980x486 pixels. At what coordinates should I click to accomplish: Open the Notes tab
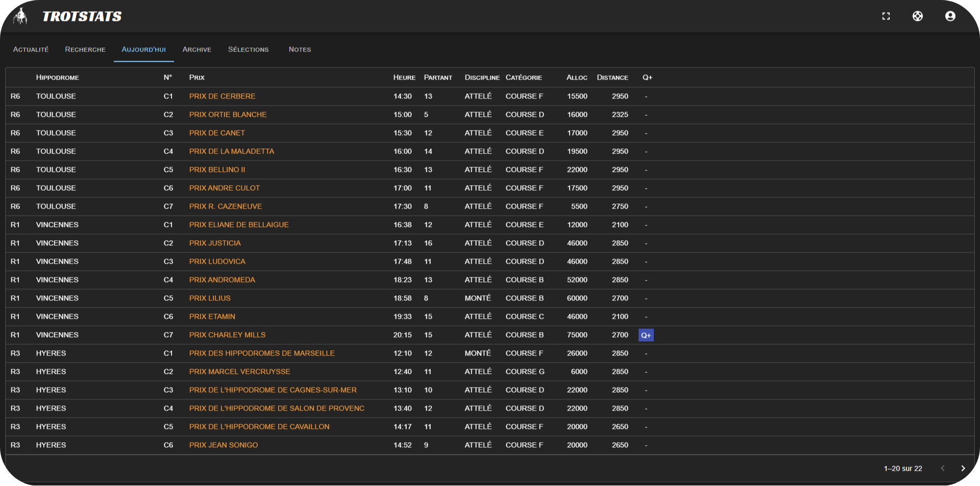[x=300, y=49]
